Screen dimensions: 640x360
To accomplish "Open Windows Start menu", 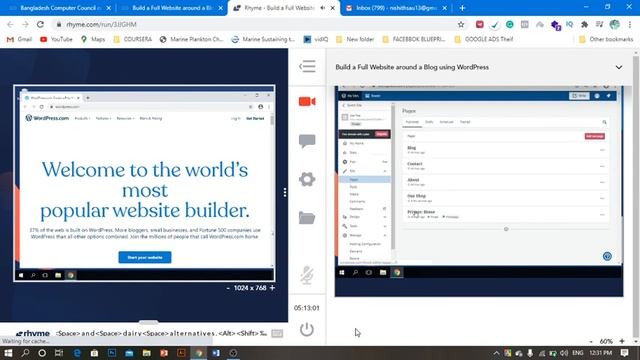I will coord(8,353).
